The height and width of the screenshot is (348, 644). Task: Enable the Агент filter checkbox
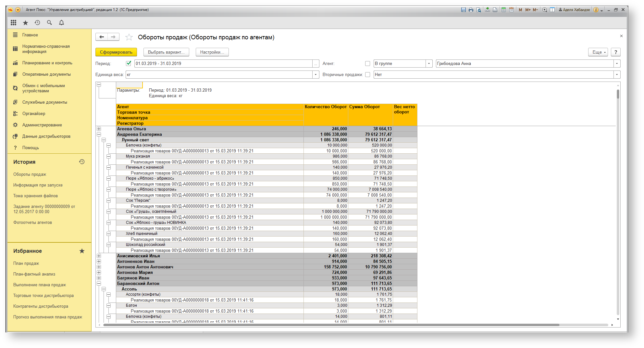[x=367, y=64]
